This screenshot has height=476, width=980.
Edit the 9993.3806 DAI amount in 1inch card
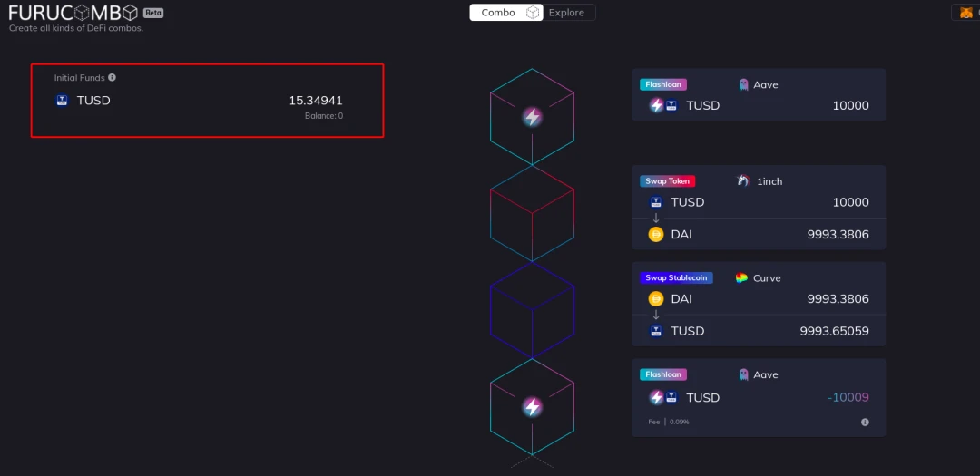(838, 235)
